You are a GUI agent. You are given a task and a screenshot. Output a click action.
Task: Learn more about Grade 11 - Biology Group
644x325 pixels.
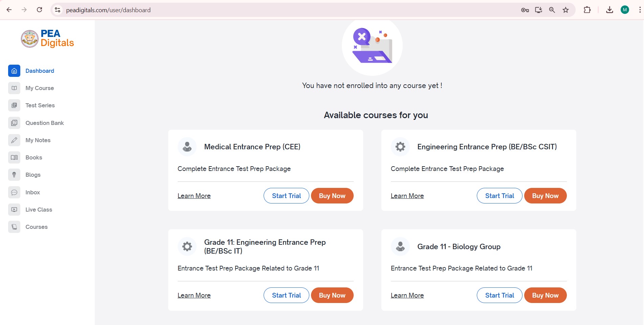coord(407,295)
